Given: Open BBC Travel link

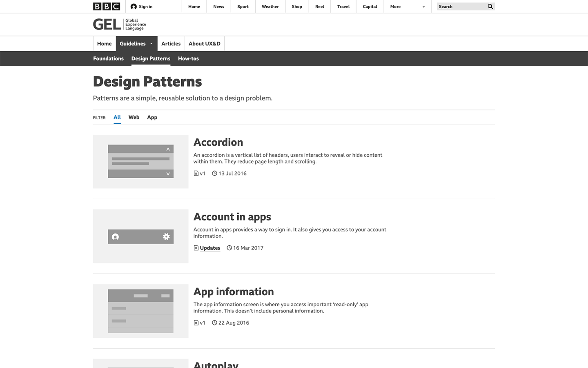Looking at the screenshot, I should (343, 7).
